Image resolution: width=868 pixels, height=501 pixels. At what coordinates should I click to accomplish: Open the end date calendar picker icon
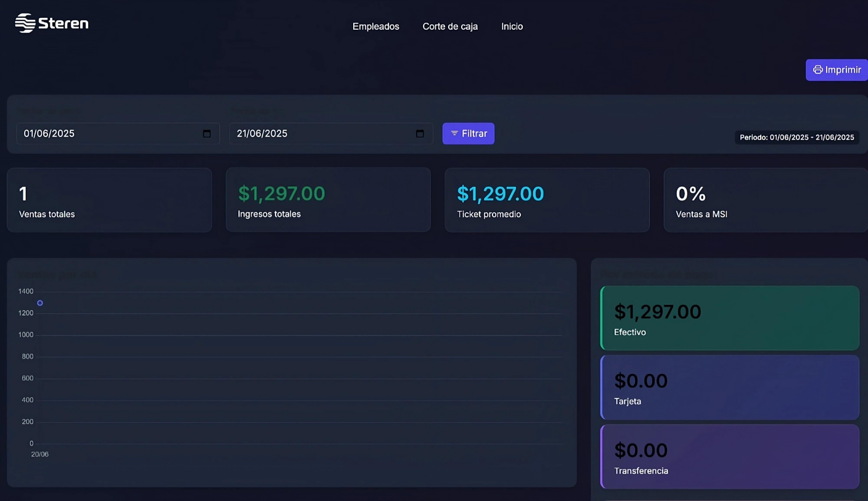click(420, 133)
